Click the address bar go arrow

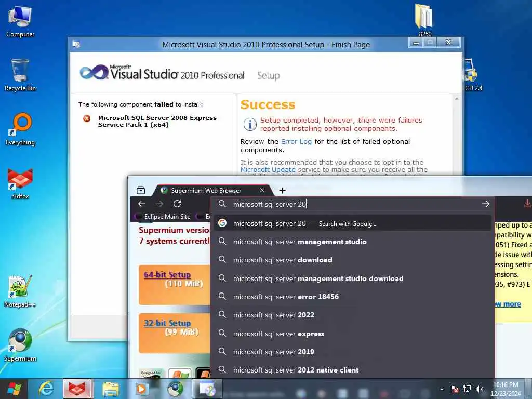tap(486, 204)
